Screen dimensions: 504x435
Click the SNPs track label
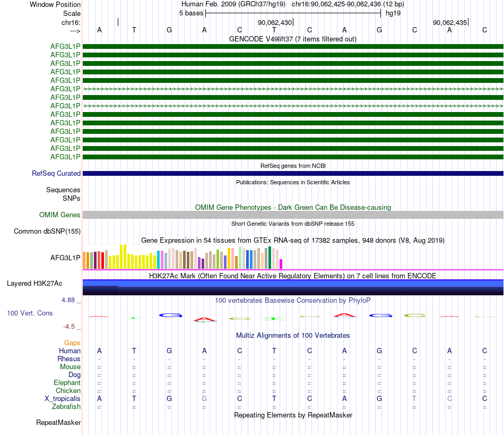pos(72,198)
